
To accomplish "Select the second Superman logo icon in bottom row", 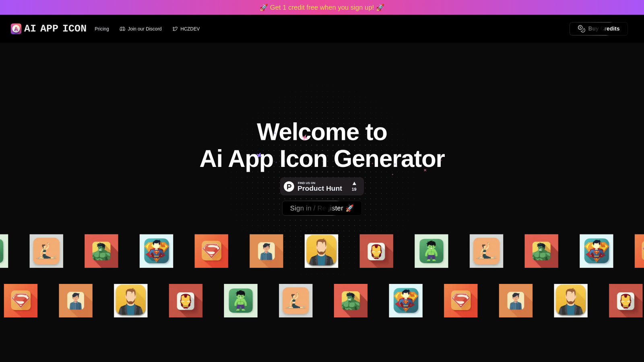I will 461,300.
